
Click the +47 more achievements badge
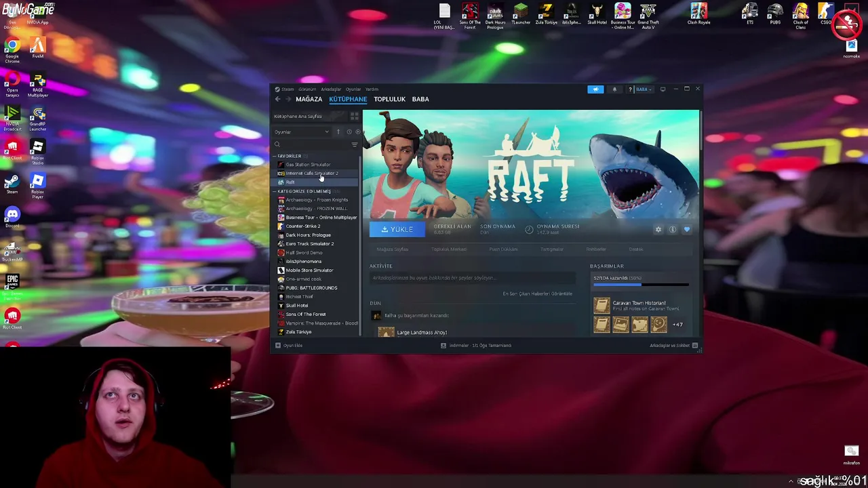tap(677, 325)
